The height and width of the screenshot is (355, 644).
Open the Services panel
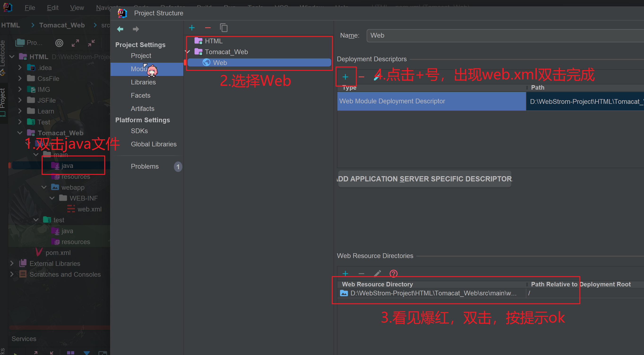coord(24,339)
